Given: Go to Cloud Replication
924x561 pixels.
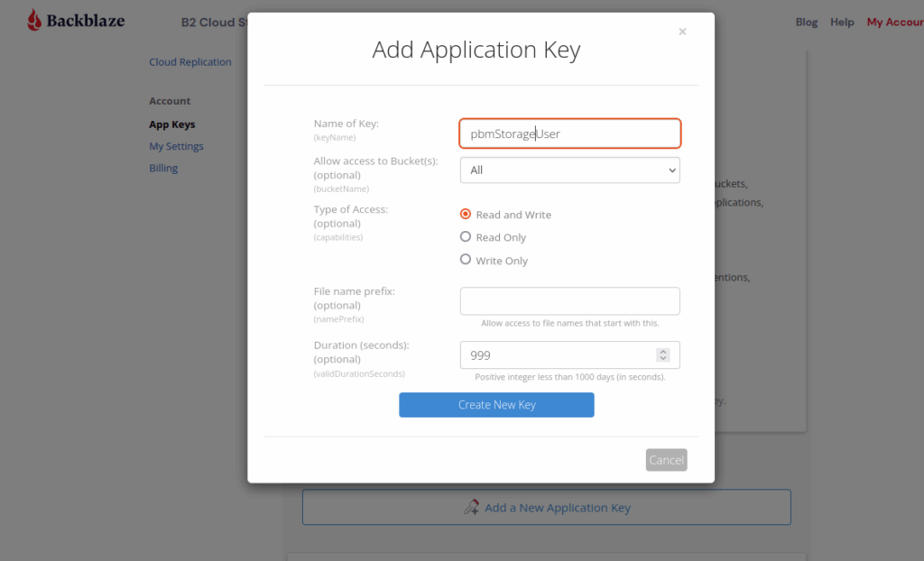Looking at the screenshot, I should tap(190, 61).
